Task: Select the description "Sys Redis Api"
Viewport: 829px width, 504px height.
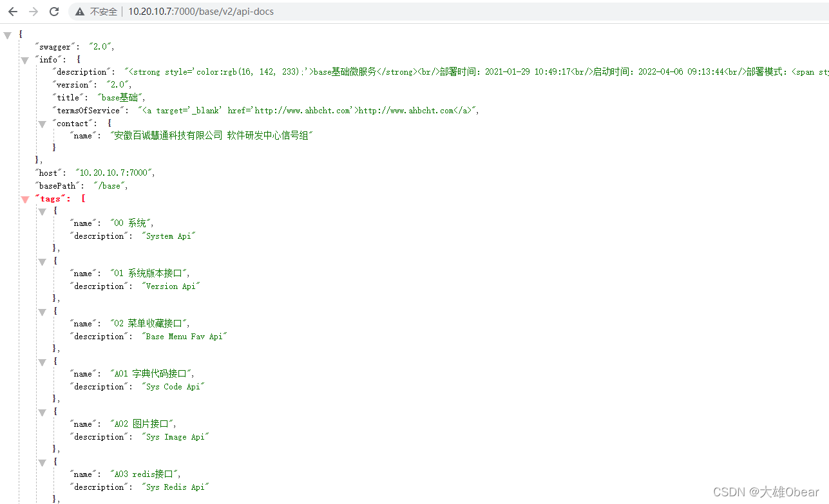Action: 175,487
